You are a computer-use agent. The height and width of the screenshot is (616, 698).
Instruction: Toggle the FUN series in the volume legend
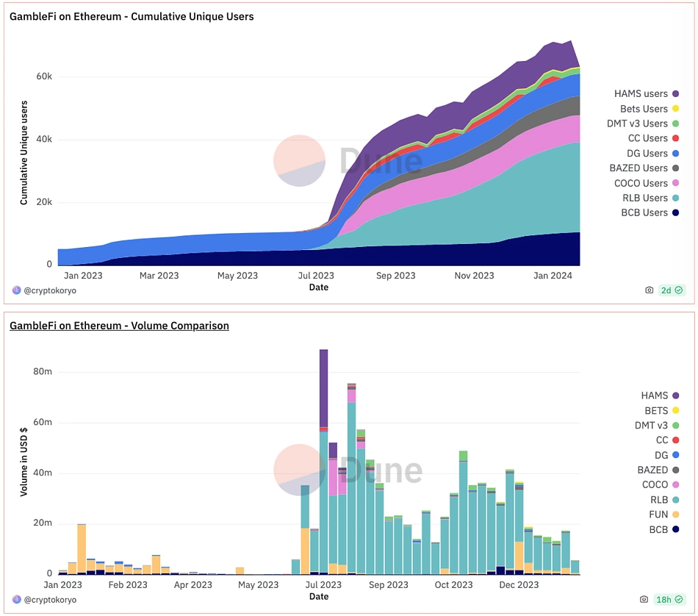pos(657,515)
